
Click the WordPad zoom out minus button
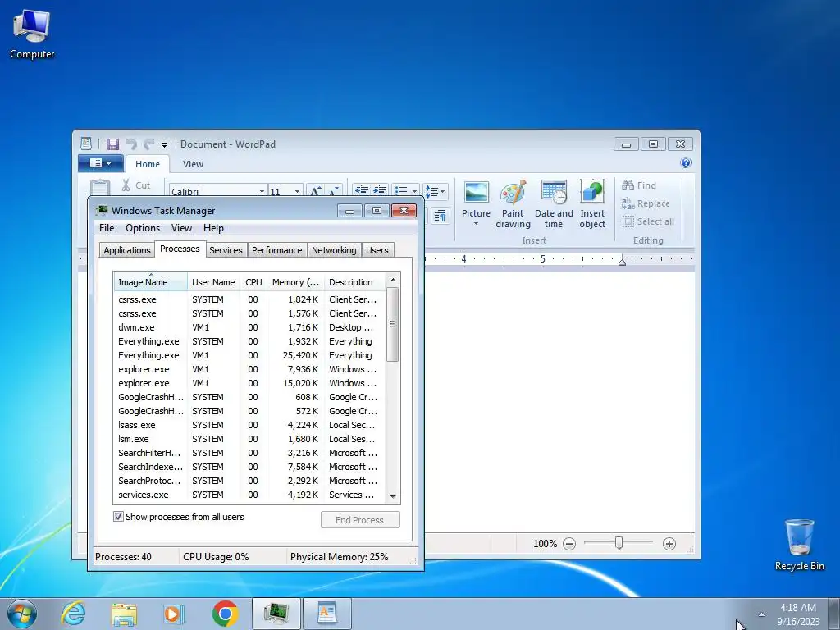point(569,544)
